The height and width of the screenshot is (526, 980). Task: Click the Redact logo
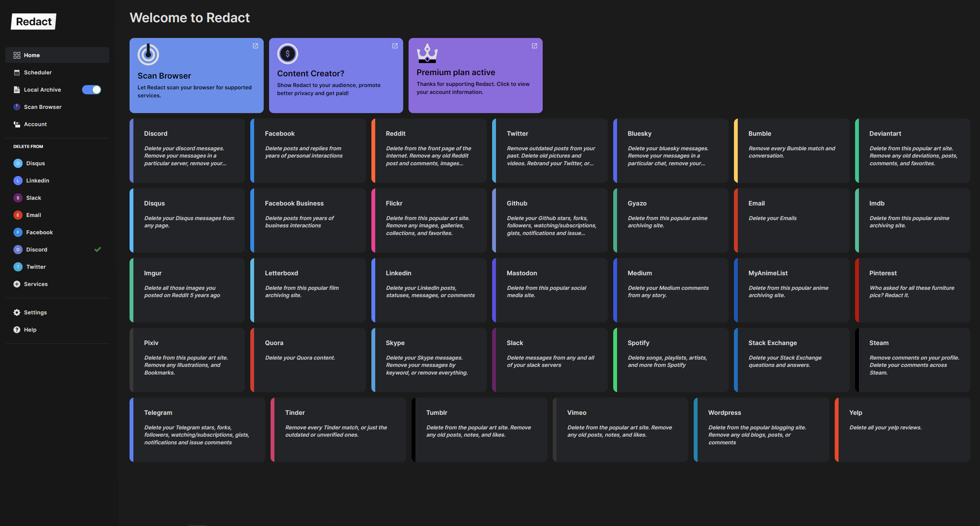point(34,21)
